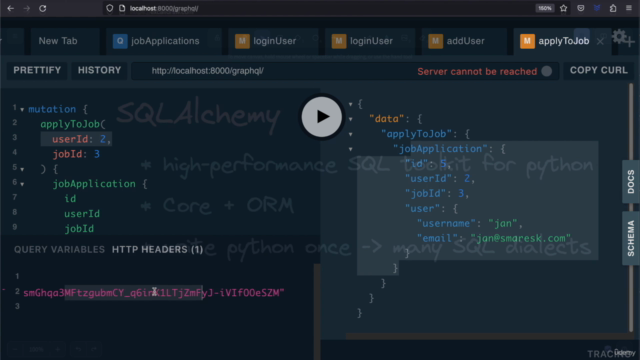Click the id field on line 7
This screenshot has height=360, width=640.
coord(70,199)
